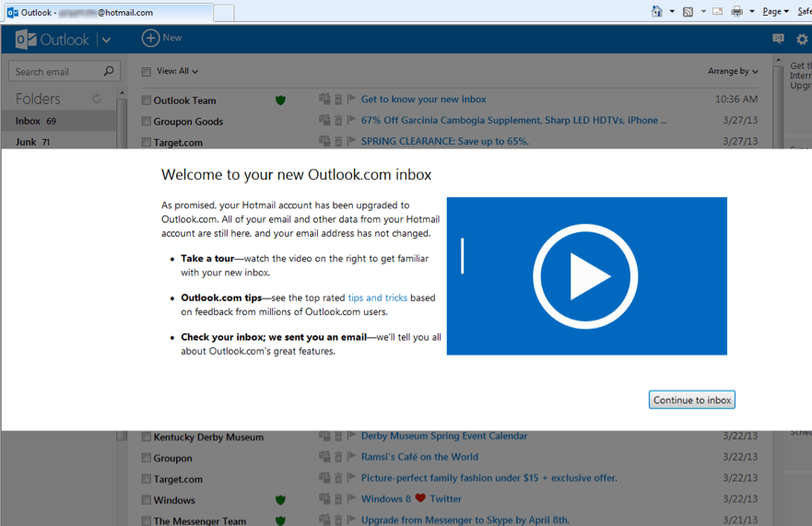This screenshot has height=526, width=812.
Task: Open the tips and tricks link
Action: point(378,298)
